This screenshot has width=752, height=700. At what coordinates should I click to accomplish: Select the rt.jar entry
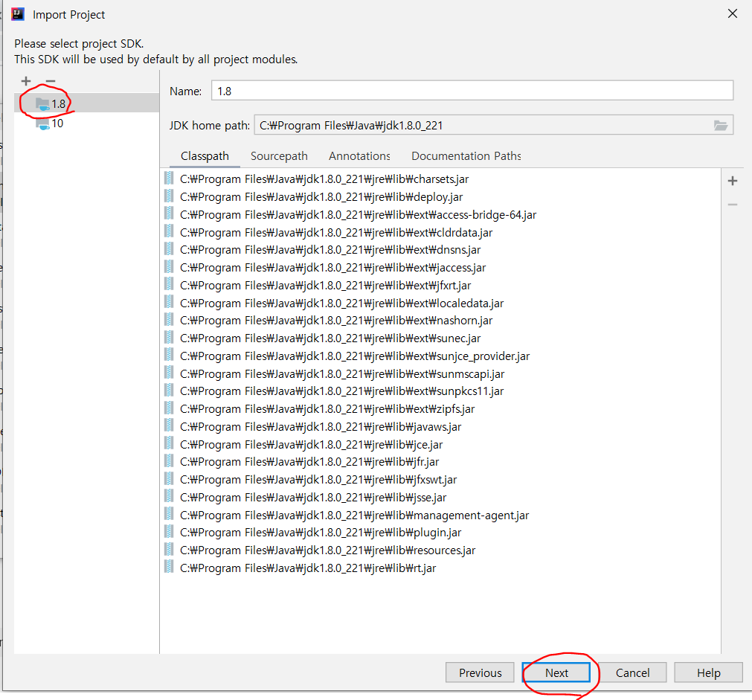click(440, 568)
